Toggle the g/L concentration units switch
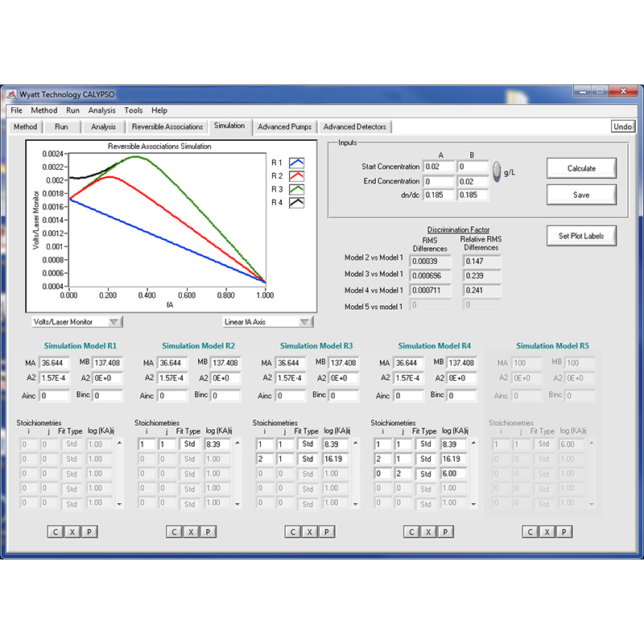Screen dimensions: 644x644 click(x=497, y=171)
